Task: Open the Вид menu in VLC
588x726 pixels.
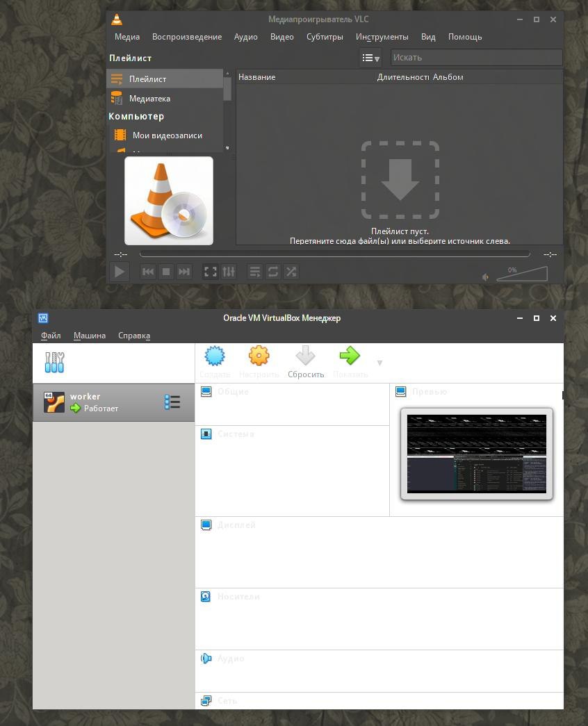Action: (428, 37)
